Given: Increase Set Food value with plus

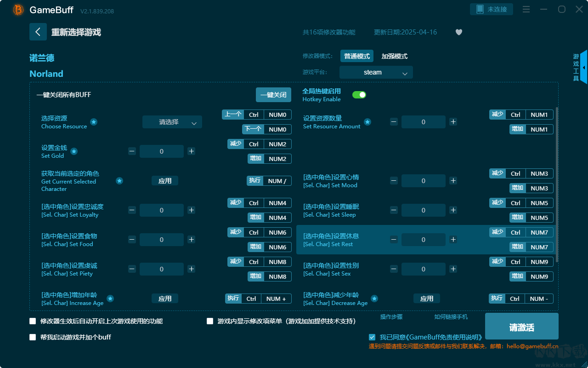Looking at the screenshot, I should point(192,240).
